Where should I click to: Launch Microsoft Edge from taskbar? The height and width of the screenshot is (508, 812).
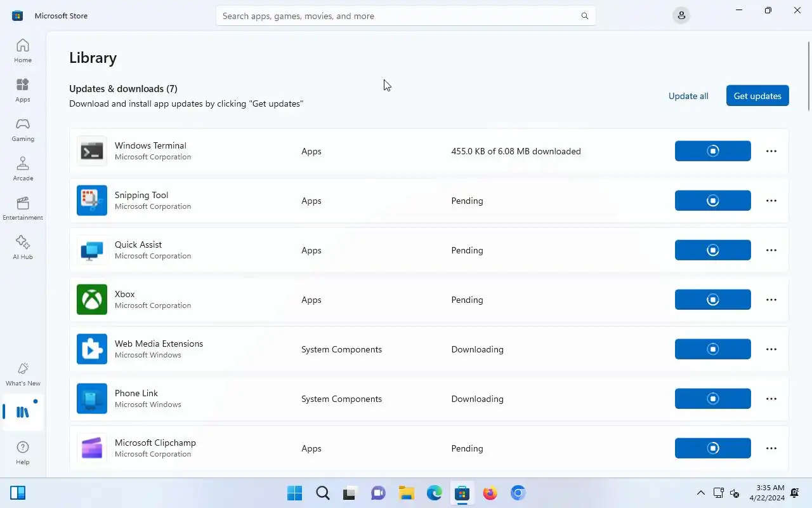pyautogui.click(x=434, y=493)
